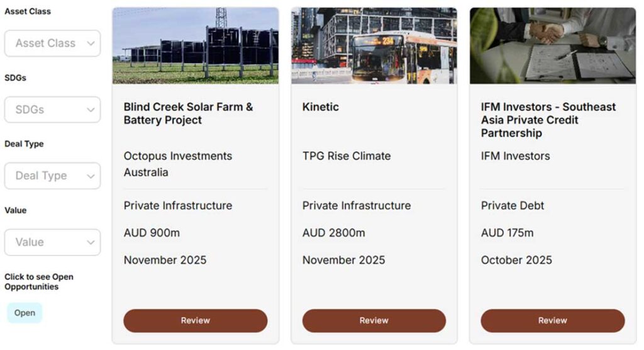Click the Value chevron arrow

(x=91, y=242)
